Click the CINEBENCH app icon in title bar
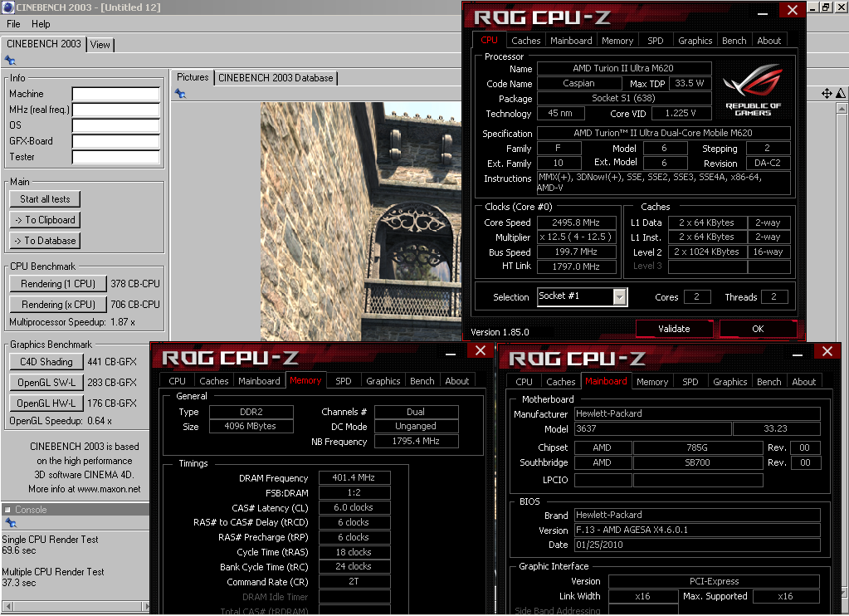 [x=7, y=7]
